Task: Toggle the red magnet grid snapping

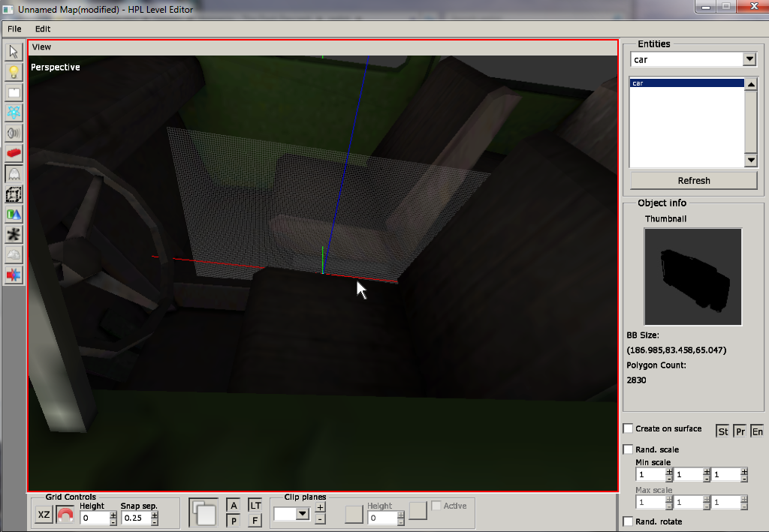Action: point(65,515)
